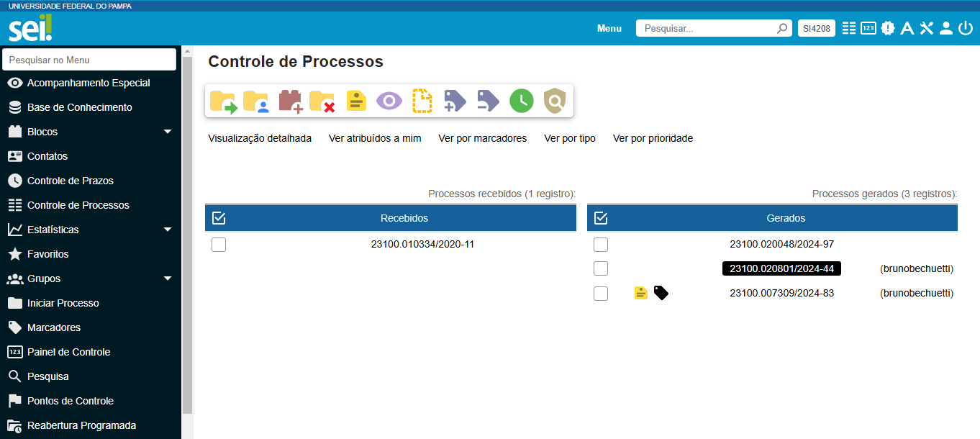This screenshot has width=980, height=439.
Task: Expand the Blocos submenu arrow
Action: tap(168, 132)
